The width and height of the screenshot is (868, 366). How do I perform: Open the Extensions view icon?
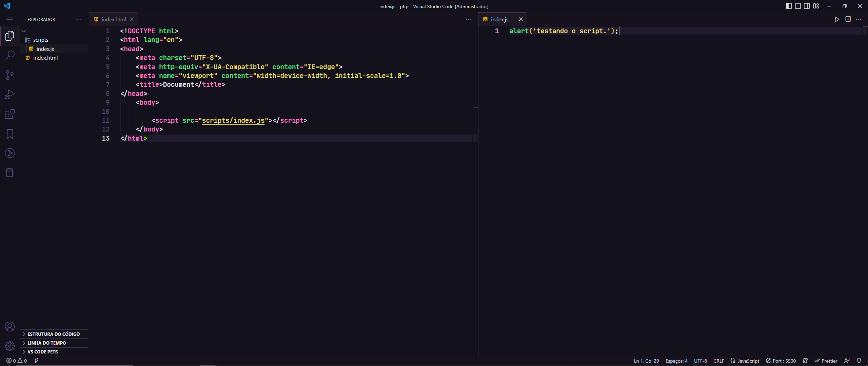10,114
